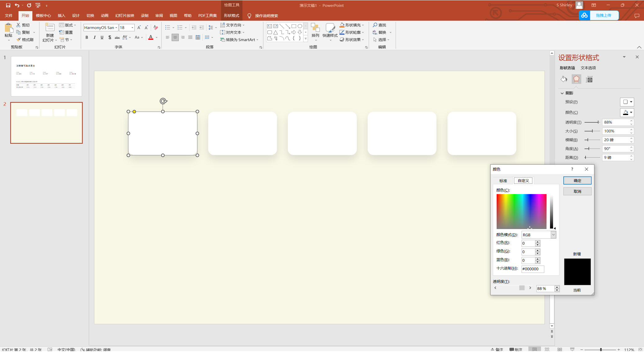Viewport: 644px width, 352px height.
Task: Switch to the Standard tab in color dialog
Action: pyautogui.click(x=503, y=180)
